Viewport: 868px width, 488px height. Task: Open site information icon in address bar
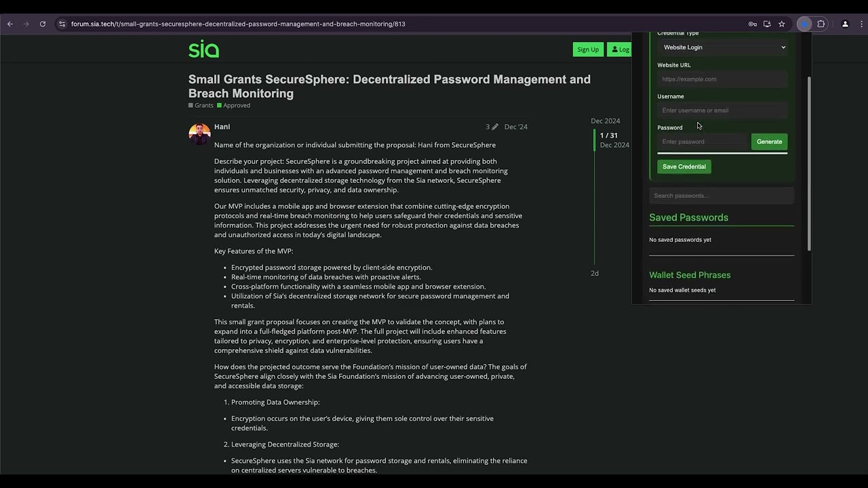[62, 24]
